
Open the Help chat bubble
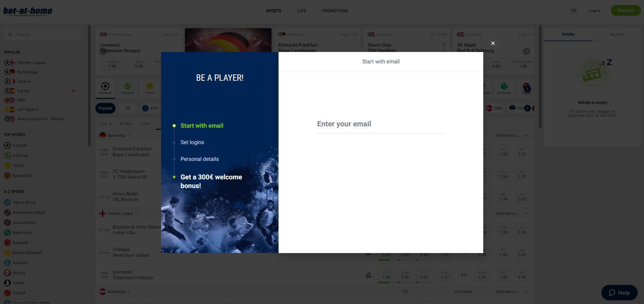(619, 292)
